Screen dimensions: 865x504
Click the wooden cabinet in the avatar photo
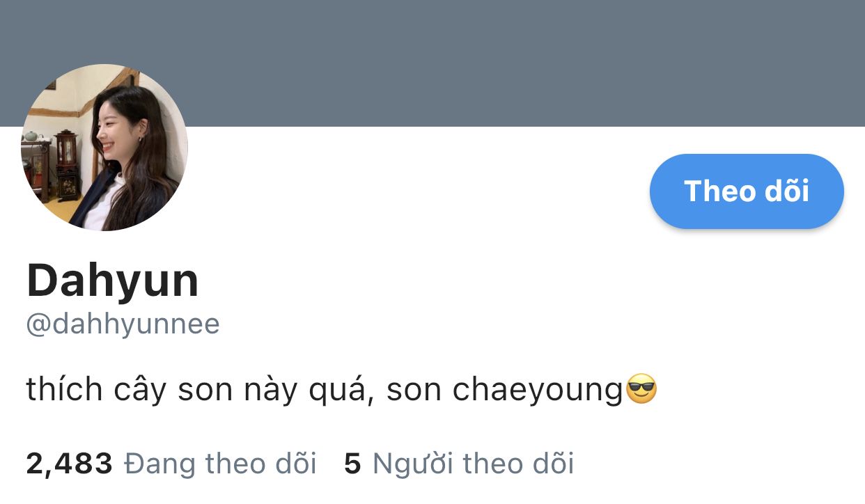click(67, 165)
